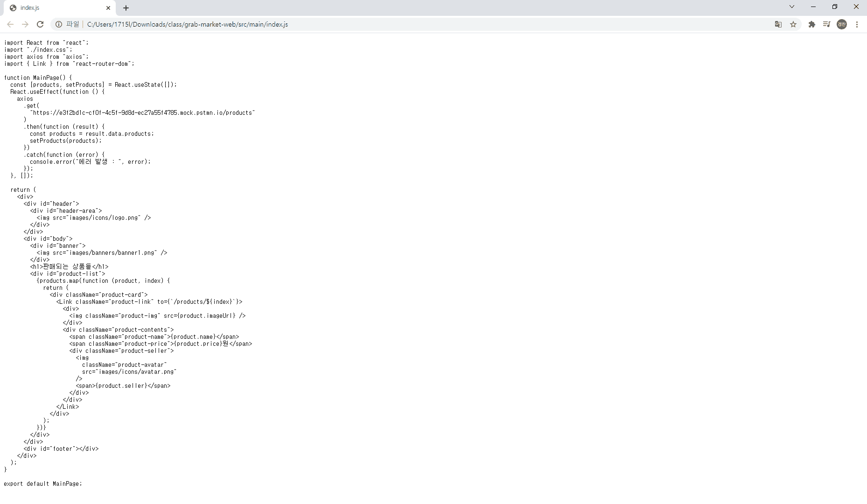Click the 'return (' line under useEffect
Viewport: 867px width, 504px height.
23,189
